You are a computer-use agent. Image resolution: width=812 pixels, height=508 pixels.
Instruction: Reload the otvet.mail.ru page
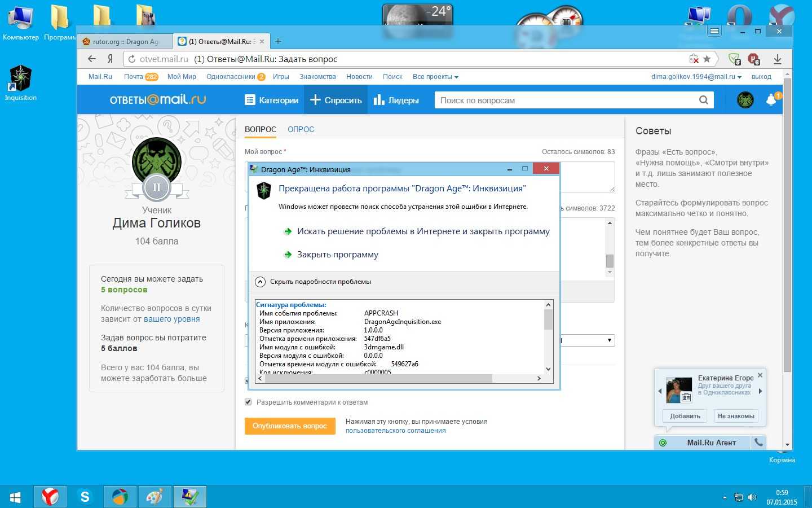click(x=131, y=59)
